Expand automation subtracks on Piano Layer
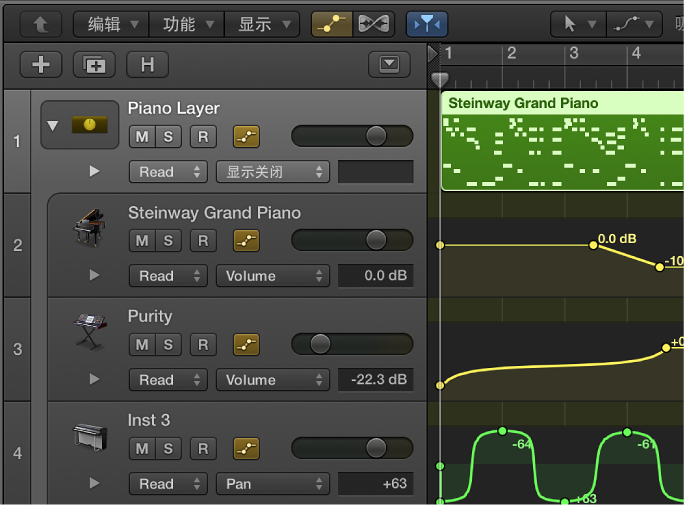This screenshot has height=506, width=684. pyautogui.click(x=94, y=171)
